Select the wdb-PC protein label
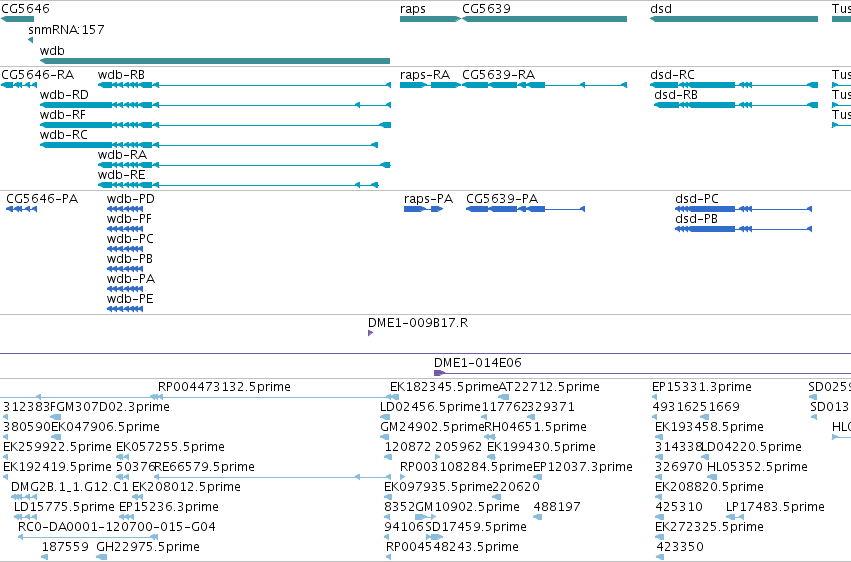The height and width of the screenshot is (562, 851). [x=130, y=239]
